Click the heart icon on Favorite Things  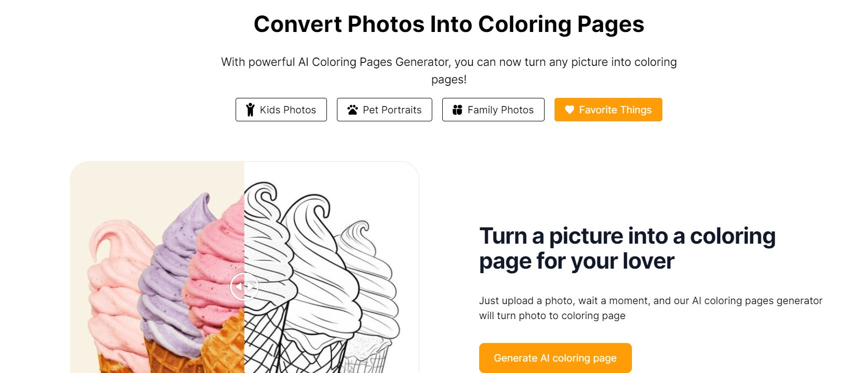[x=570, y=110]
